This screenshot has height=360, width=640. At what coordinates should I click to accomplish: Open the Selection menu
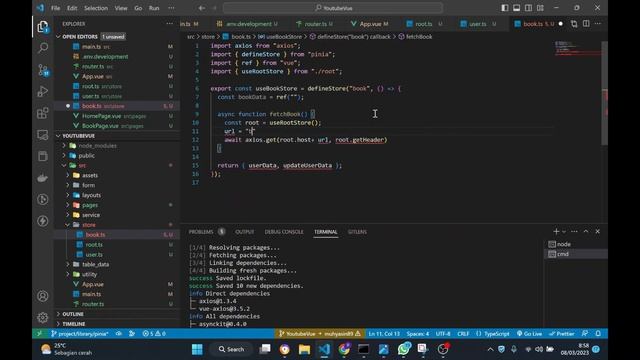[96, 8]
